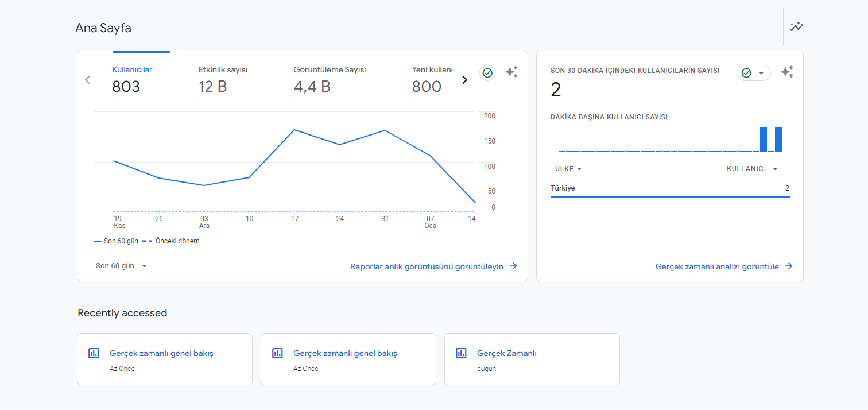
Task: Click report icon on first Gerçek zamanlı genel bakış card
Action: point(94,353)
